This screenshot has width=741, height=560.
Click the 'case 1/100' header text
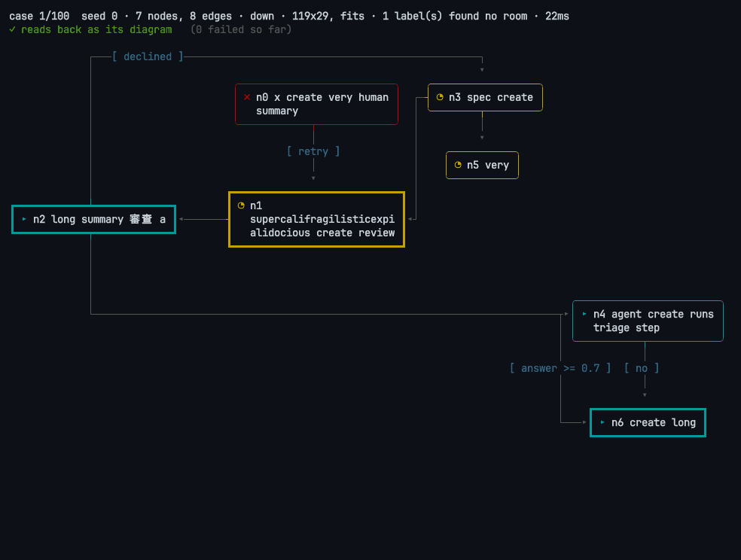coord(39,16)
